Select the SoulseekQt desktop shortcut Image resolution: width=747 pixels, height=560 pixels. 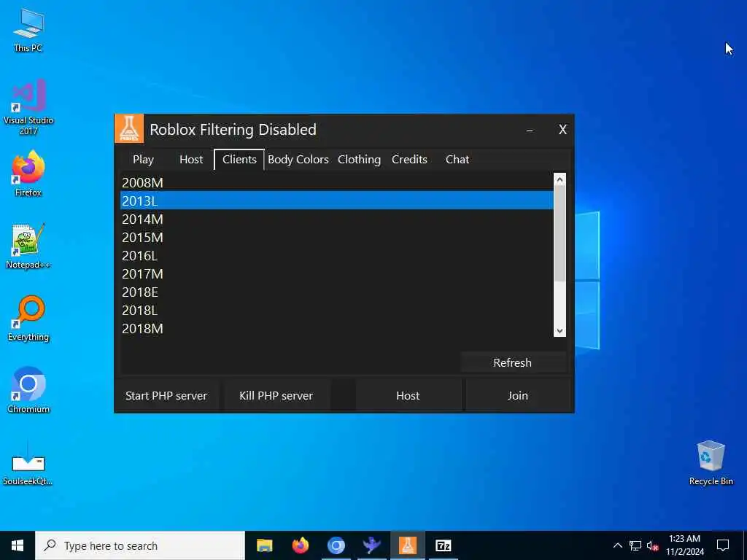click(x=28, y=463)
